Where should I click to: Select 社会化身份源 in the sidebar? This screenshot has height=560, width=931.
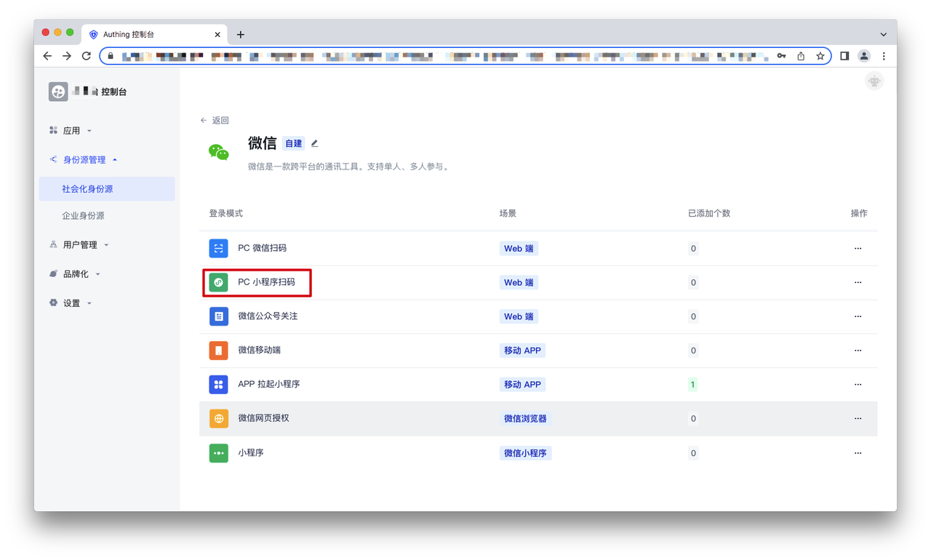pyautogui.click(x=87, y=189)
